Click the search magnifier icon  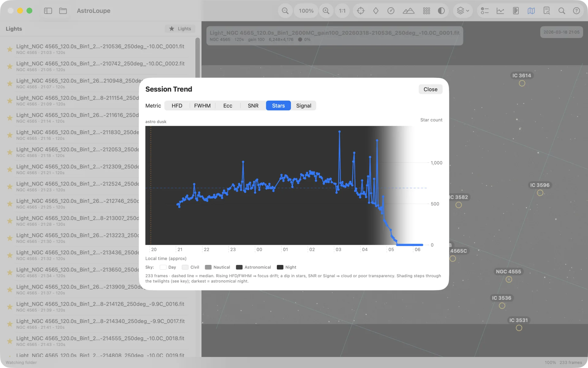(x=562, y=11)
